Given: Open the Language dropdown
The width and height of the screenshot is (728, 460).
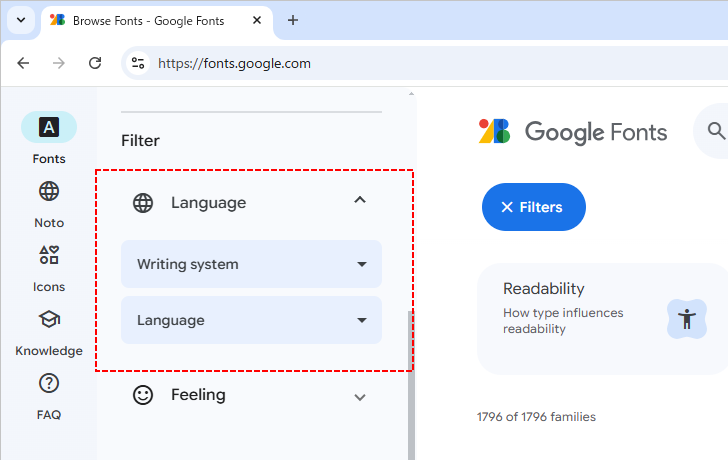Looking at the screenshot, I should pyautogui.click(x=251, y=321).
